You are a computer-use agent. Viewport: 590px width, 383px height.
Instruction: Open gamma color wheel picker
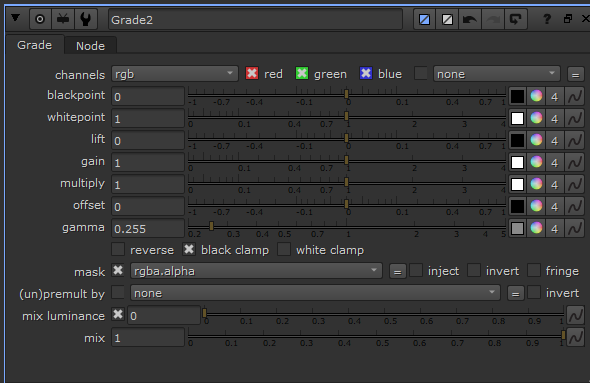(536, 228)
